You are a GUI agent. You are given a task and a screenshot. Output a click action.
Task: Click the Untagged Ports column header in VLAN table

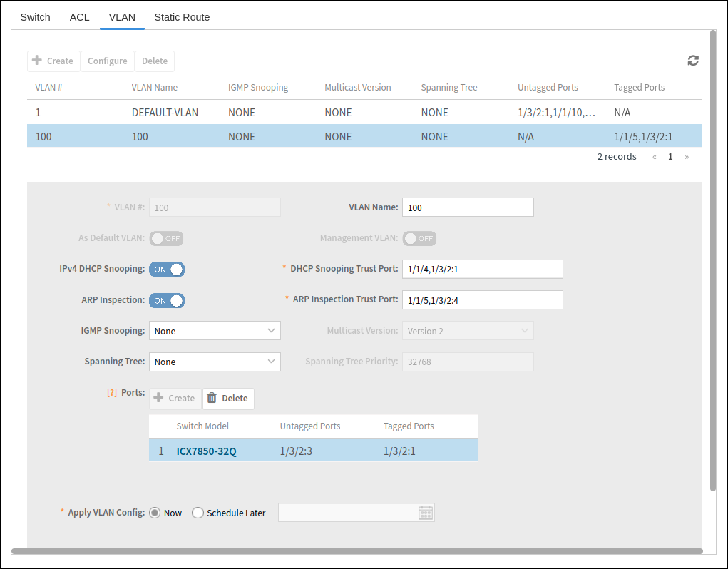[548, 88]
